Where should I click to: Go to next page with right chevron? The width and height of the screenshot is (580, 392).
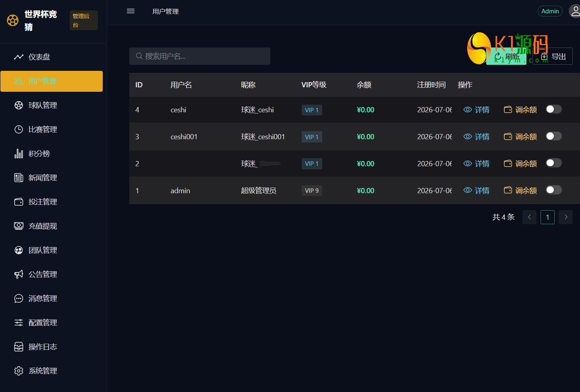[566, 217]
